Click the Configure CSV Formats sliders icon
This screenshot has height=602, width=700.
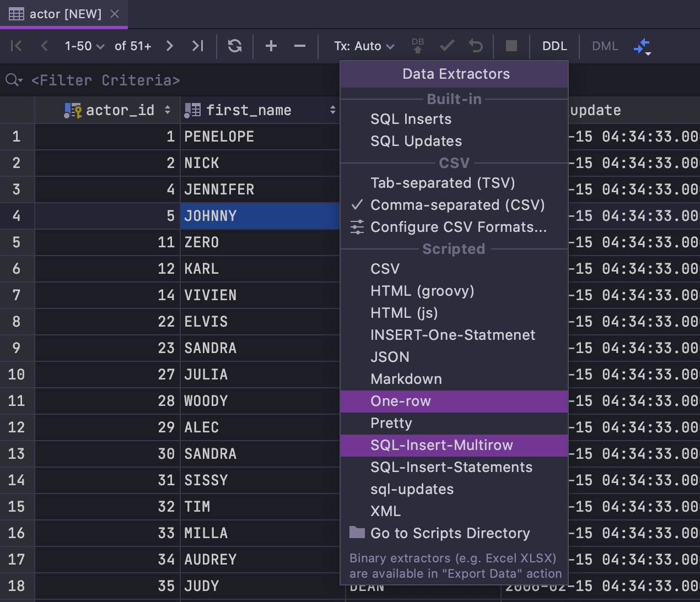(357, 227)
